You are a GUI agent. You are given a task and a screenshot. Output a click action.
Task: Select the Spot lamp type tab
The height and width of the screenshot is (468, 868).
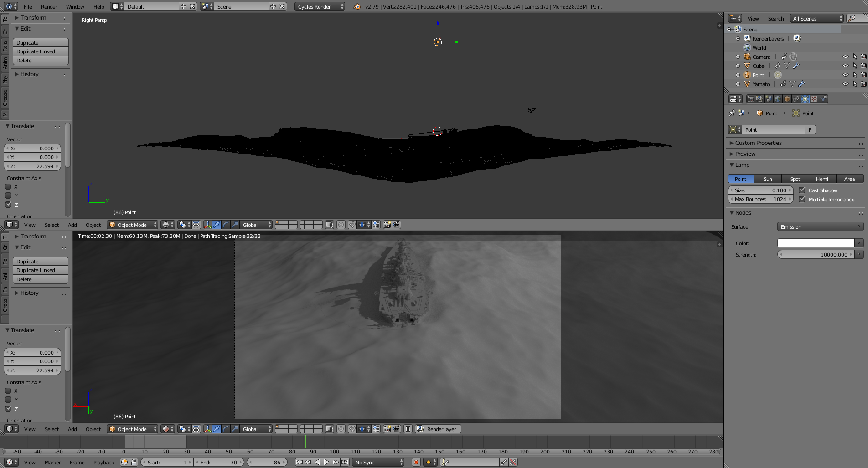click(795, 179)
